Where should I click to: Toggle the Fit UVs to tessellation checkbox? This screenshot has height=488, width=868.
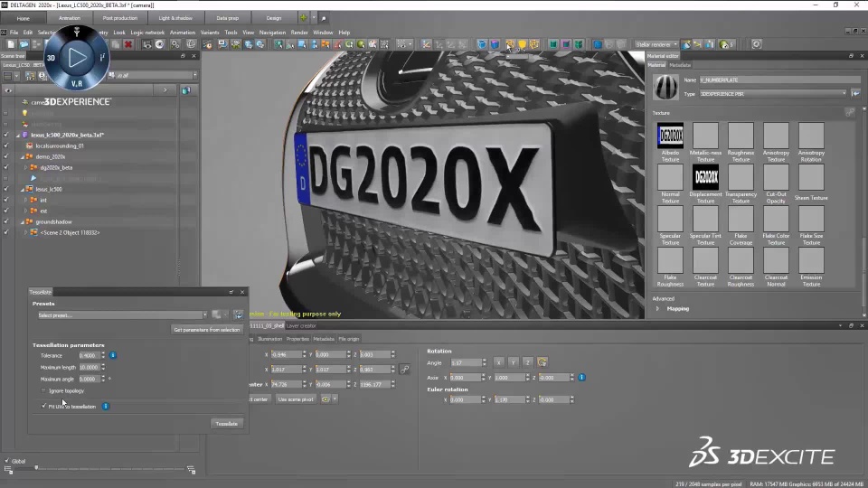pyautogui.click(x=43, y=406)
